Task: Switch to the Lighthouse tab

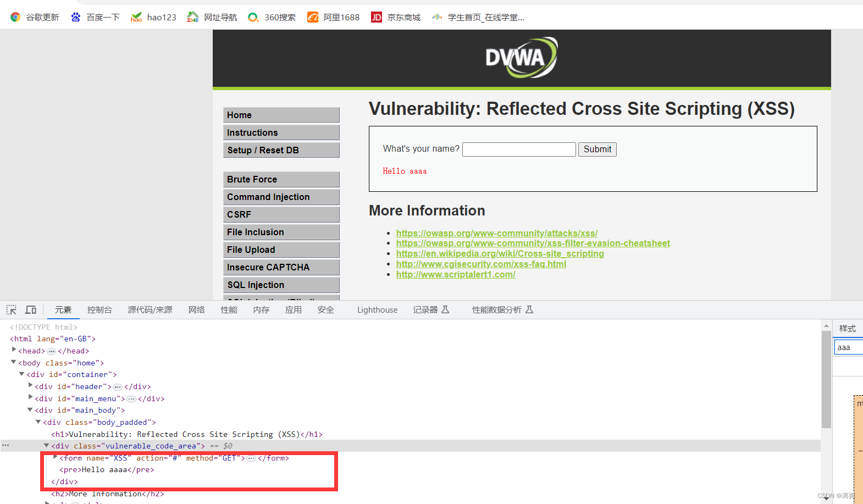Action: (377, 310)
